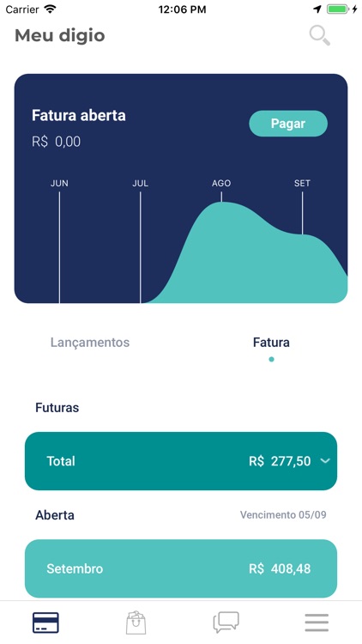The image size is (362, 644).
Task: Tap the search magnifier icon
Action: pyautogui.click(x=320, y=36)
